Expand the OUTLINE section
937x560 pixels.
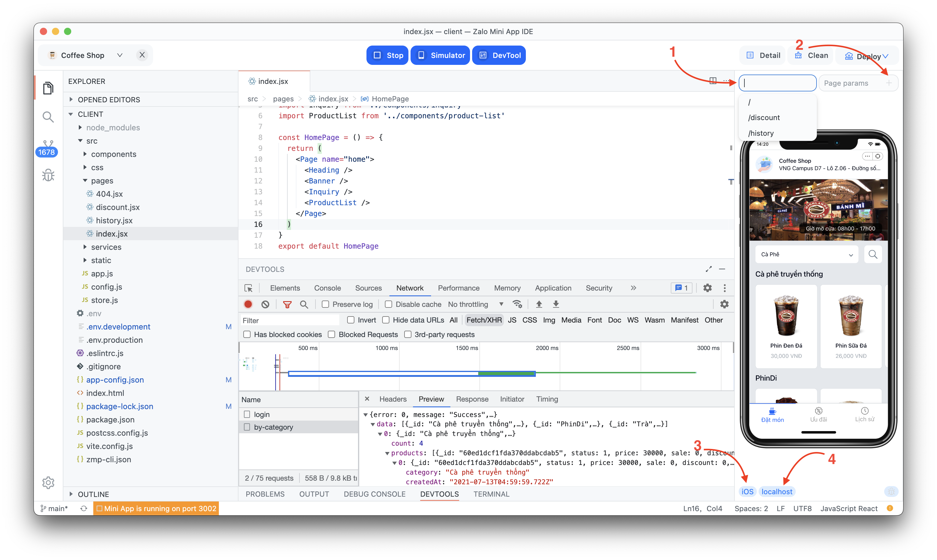pyautogui.click(x=71, y=494)
